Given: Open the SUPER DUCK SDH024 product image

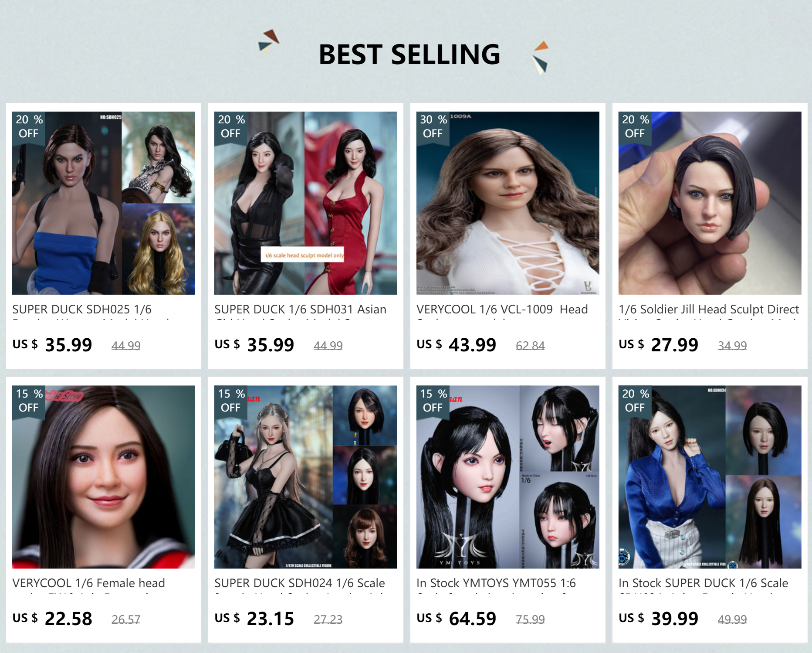Looking at the screenshot, I should click(x=306, y=477).
